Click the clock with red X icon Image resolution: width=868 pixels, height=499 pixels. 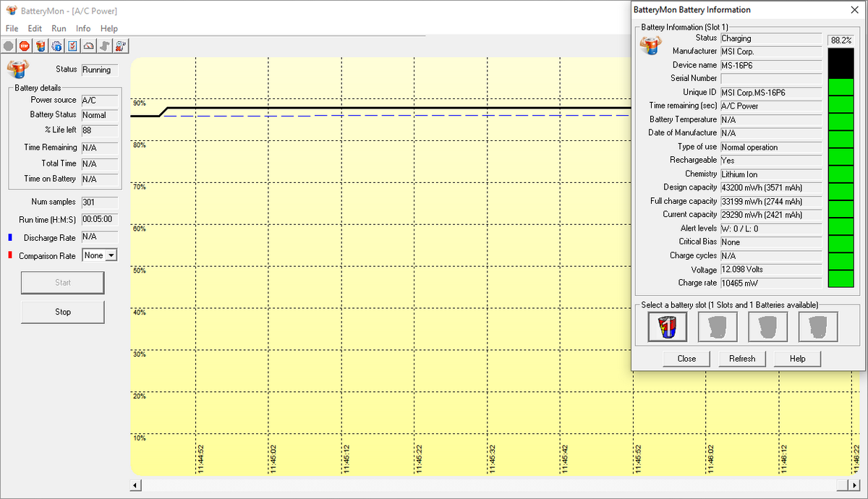(121, 46)
